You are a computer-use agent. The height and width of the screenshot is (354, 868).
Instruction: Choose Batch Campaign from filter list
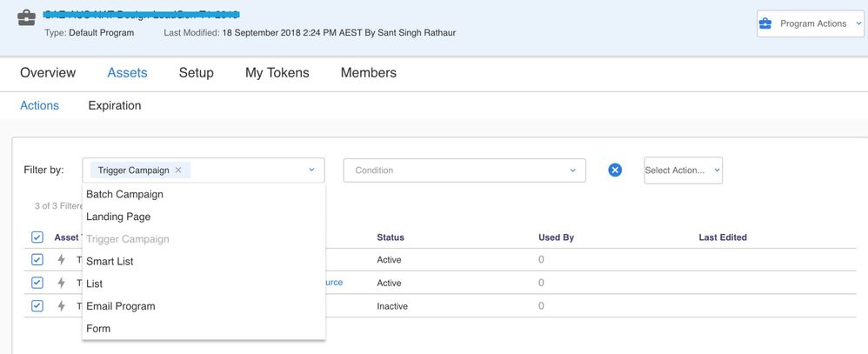click(x=124, y=194)
